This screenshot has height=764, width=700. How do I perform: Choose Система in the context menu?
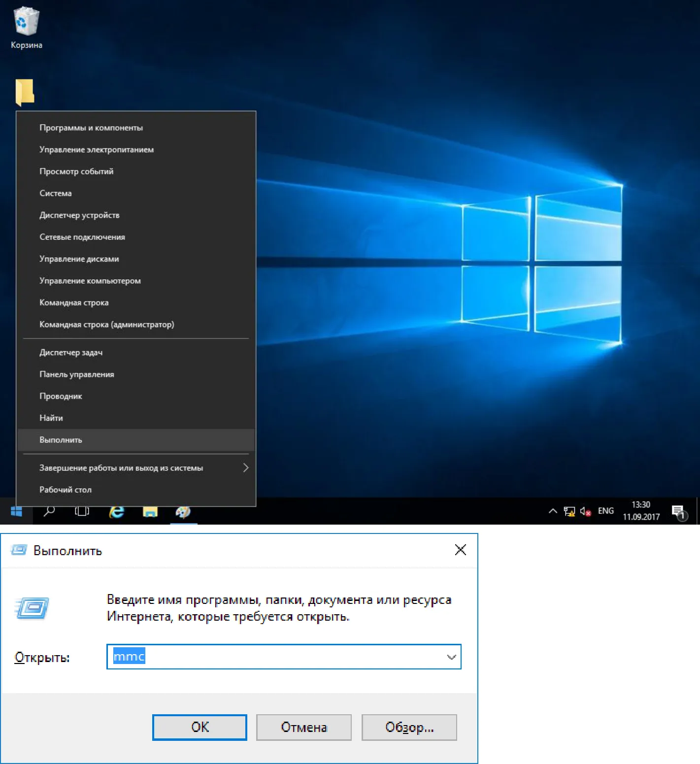136,193
